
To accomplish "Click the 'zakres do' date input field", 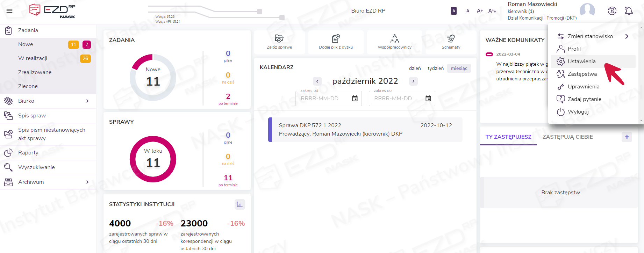I will coord(397,99).
